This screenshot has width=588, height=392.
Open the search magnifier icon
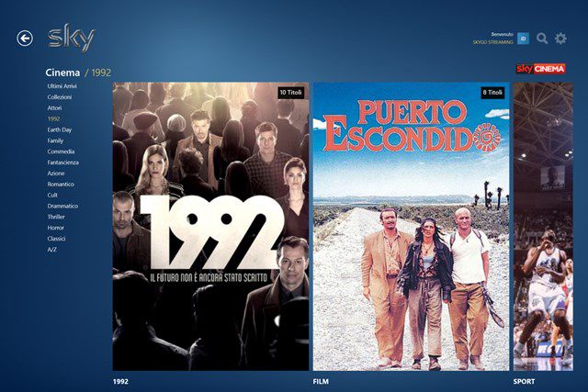click(x=542, y=39)
